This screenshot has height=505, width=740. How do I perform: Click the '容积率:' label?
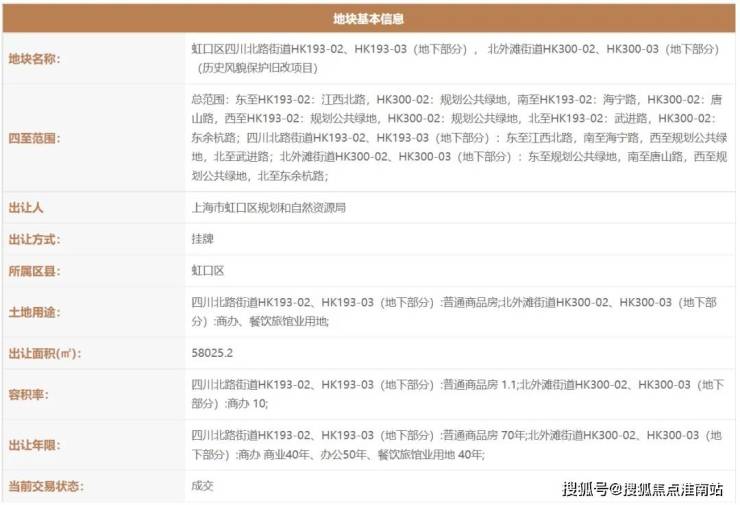(28, 395)
